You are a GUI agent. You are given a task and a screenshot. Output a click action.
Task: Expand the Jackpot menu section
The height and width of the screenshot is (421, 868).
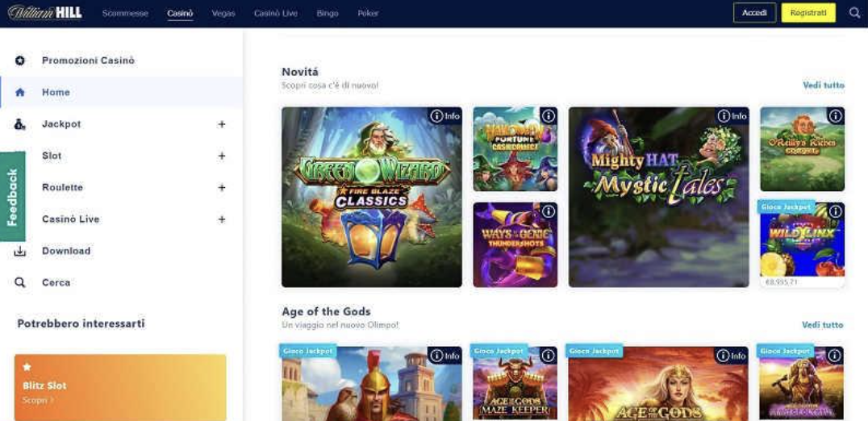pos(222,124)
